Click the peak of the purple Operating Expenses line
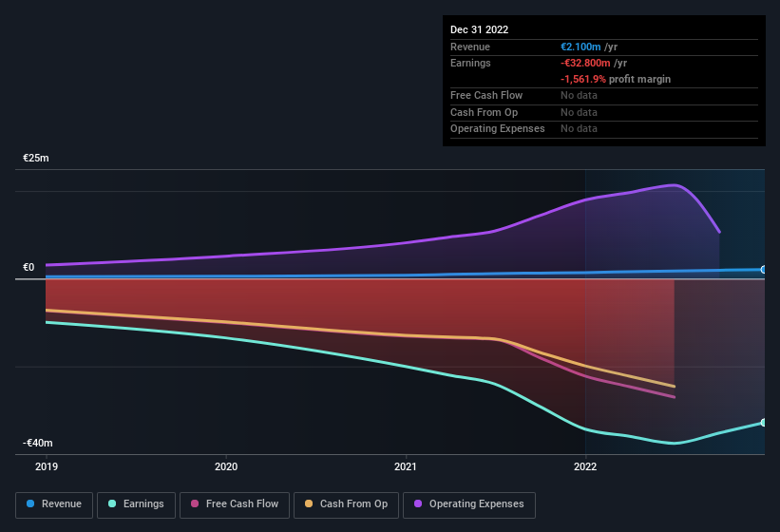 point(675,185)
